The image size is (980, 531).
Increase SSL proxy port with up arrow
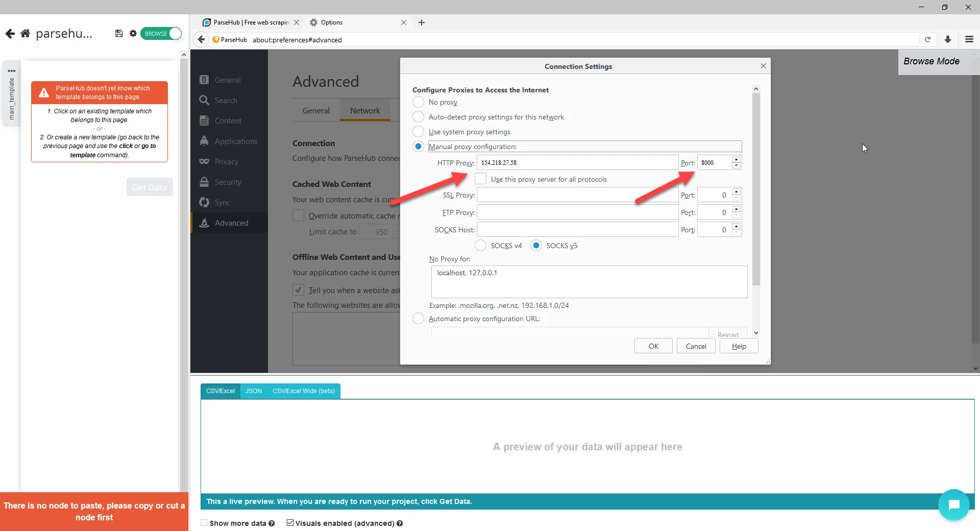tap(736, 192)
